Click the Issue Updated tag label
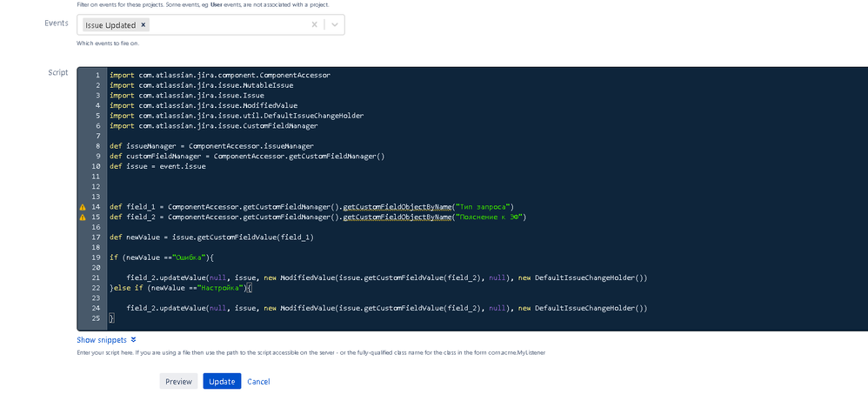The image size is (868, 401). [x=110, y=25]
